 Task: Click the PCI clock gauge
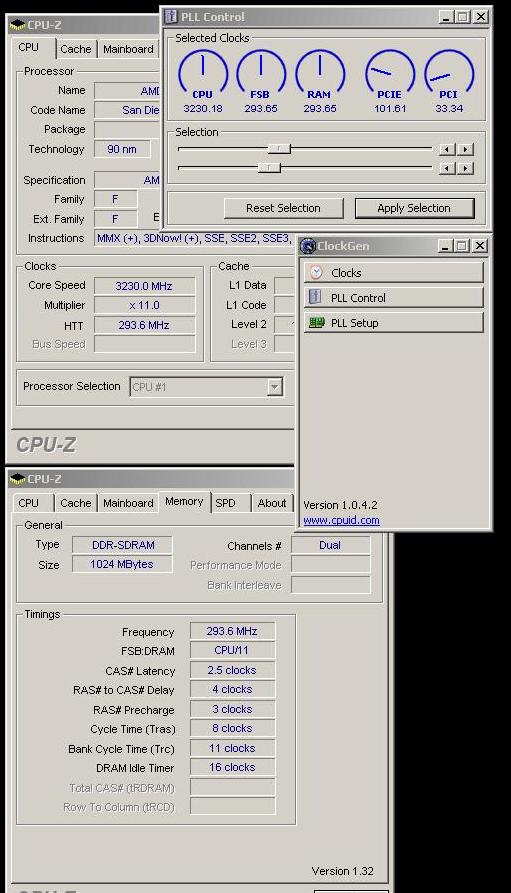(x=449, y=74)
